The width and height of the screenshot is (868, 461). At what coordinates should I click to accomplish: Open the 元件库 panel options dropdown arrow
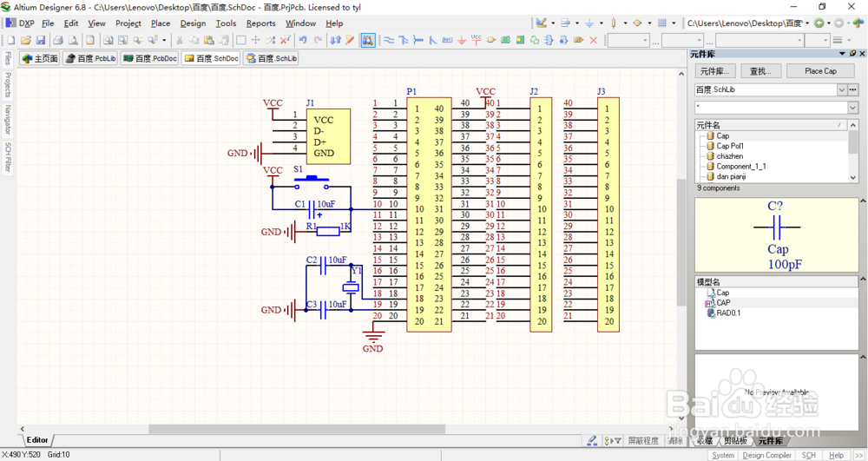tap(843, 54)
